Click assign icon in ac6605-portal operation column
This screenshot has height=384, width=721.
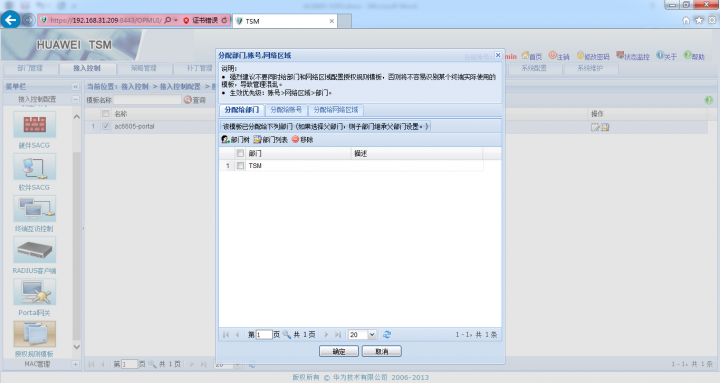click(605, 127)
